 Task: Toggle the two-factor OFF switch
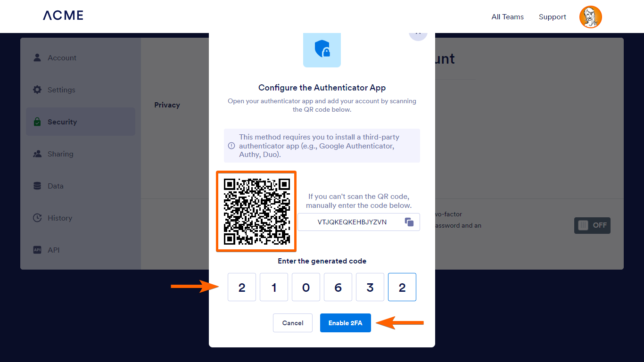[592, 225]
